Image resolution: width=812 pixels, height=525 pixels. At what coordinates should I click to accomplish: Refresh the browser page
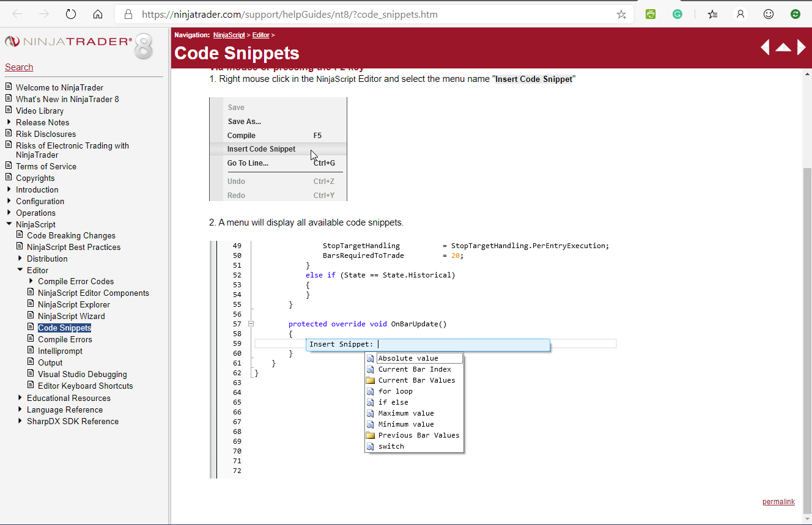pos(70,14)
